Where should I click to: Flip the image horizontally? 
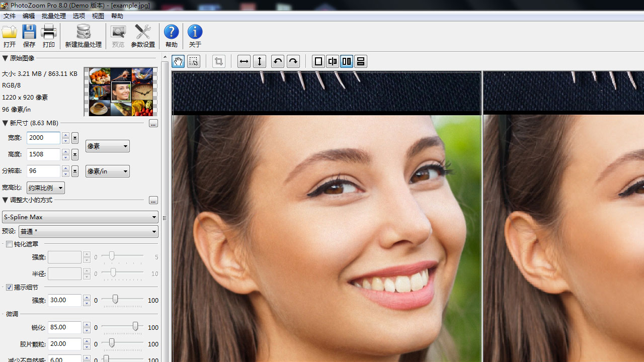click(x=244, y=61)
